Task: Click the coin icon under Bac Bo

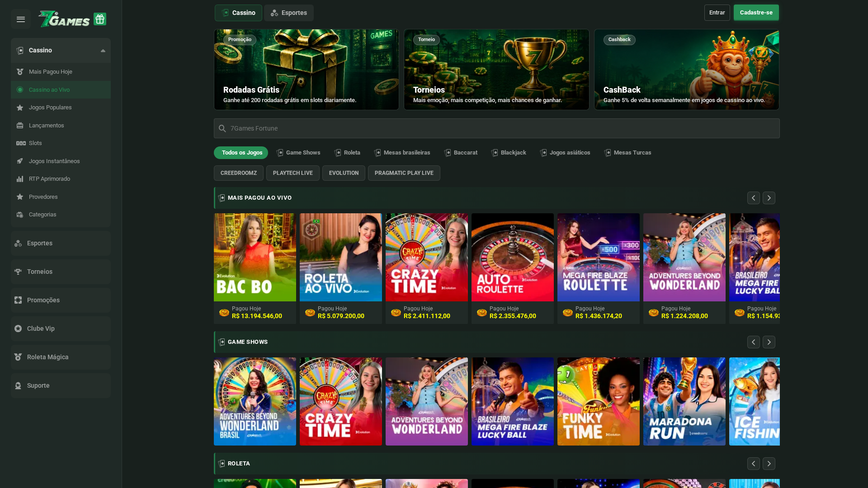Action: tap(224, 313)
